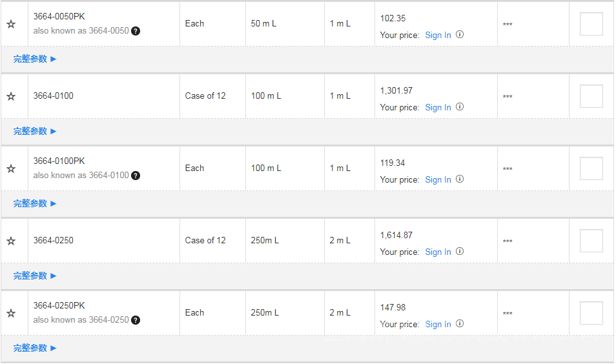This screenshot has width=616, height=364.
Task: Expand 完整参数 under product 3664-0050PK
Action: pos(35,59)
